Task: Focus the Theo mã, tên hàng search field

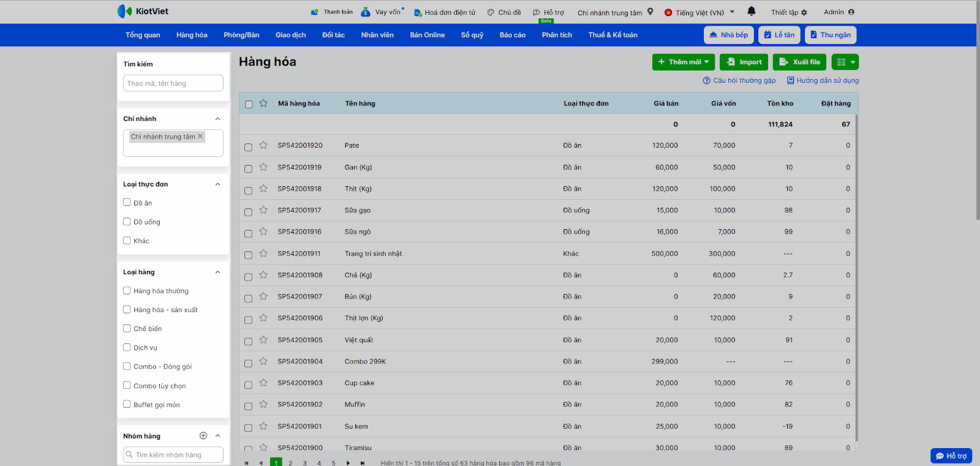Action: 173,83
